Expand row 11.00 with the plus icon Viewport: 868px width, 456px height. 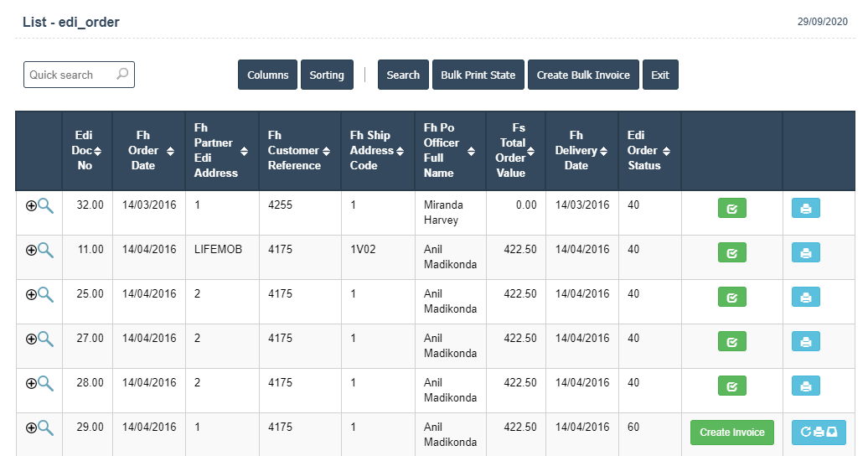click(31, 250)
